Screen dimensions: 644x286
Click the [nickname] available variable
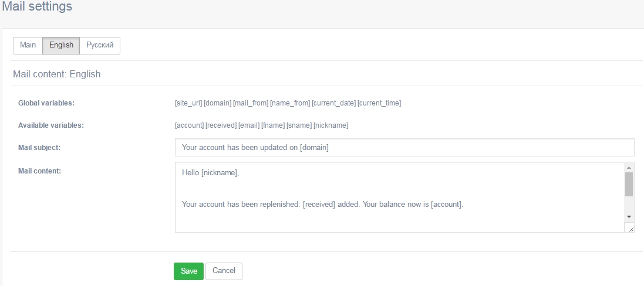click(331, 125)
